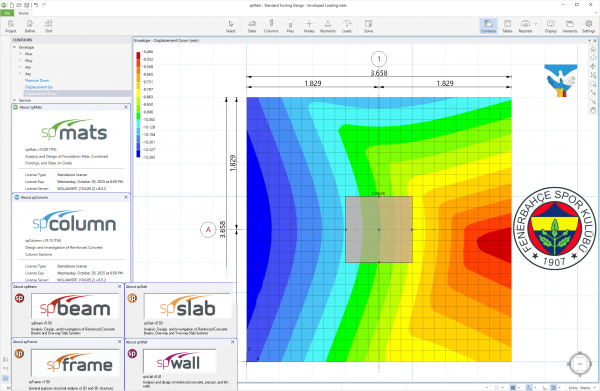This screenshot has width=600, height=391.
Task: Expand the Asx tree node
Action: coord(21,67)
